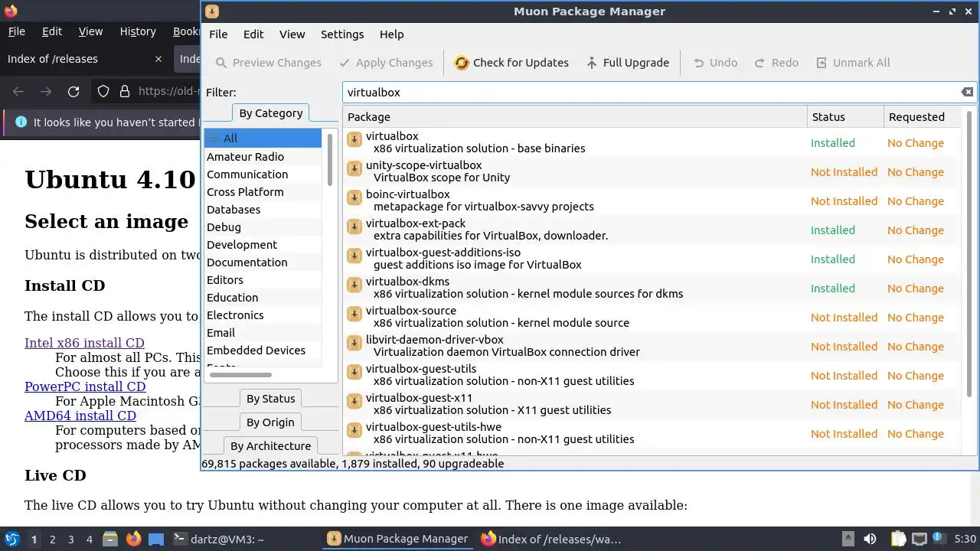Screen dimensions: 980x551
Task: Click the network icon in the system tray
Action: point(919,539)
